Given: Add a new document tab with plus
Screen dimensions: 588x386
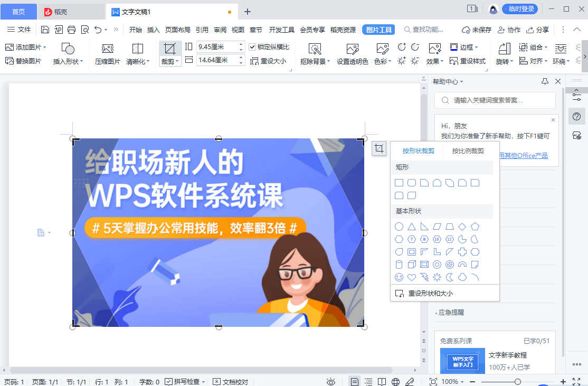Looking at the screenshot, I should (x=248, y=12).
